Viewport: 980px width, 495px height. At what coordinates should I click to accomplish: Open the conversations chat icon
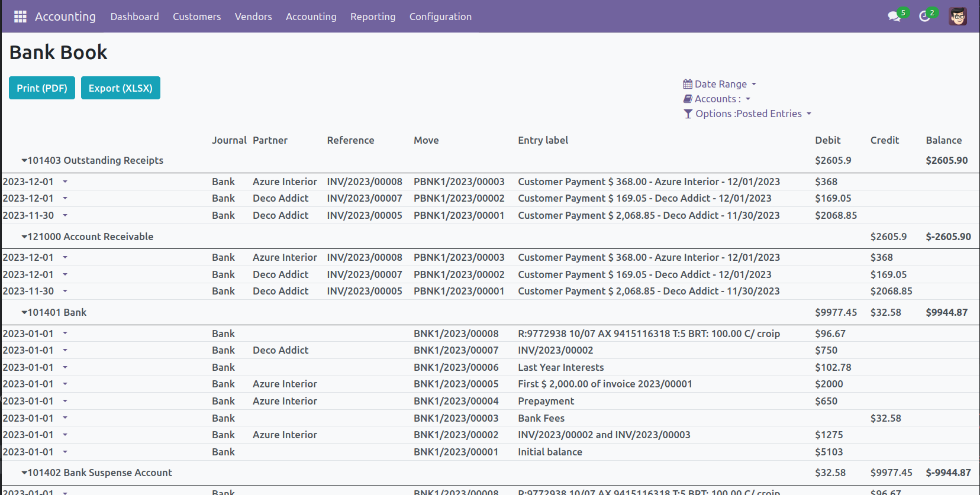894,17
